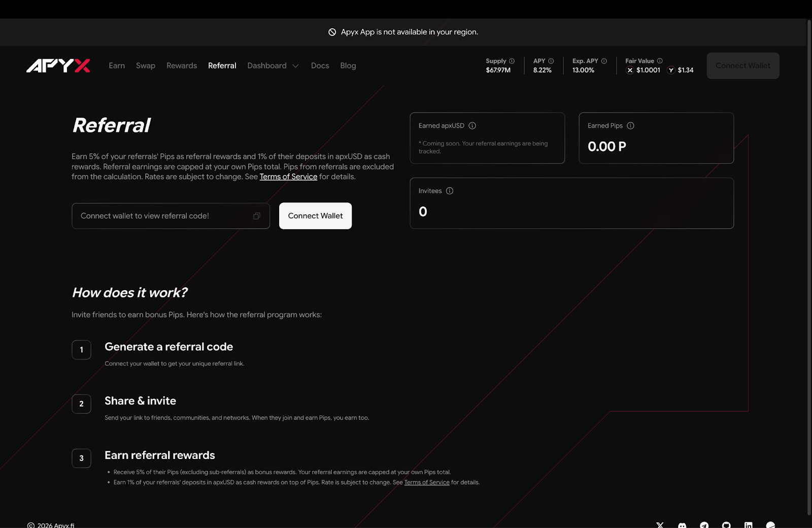Viewport: 812px width, 528px height.
Task: Open Terms of Service link in step 3
Action: tap(427, 482)
